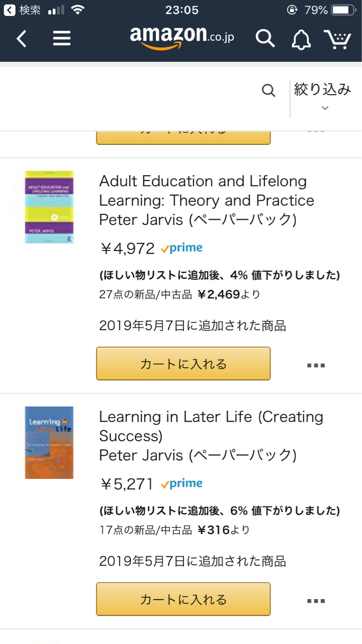
Task: Tap the Amazon.co.jp logo
Action: click(x=182, y=37)
